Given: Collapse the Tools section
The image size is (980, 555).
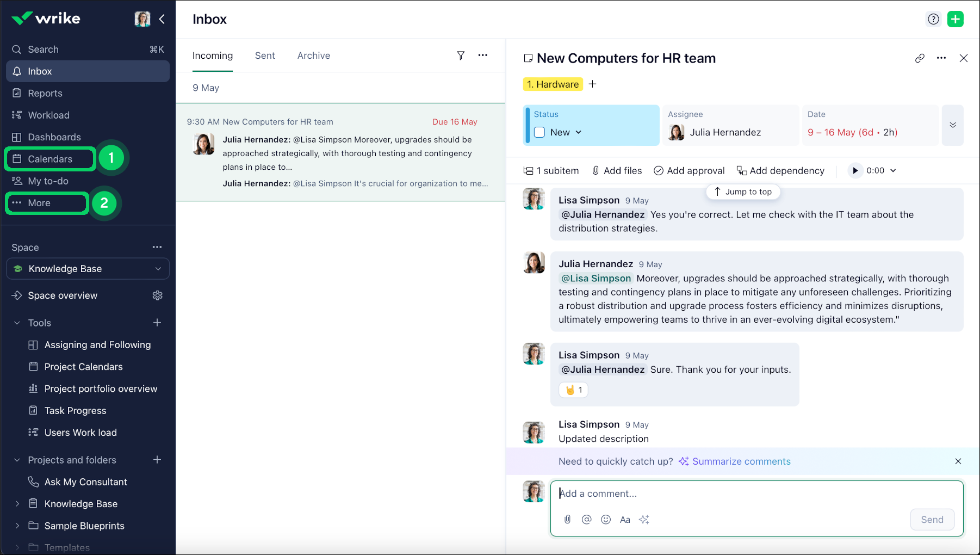Looking at the screenshot, I should [17, 323].
